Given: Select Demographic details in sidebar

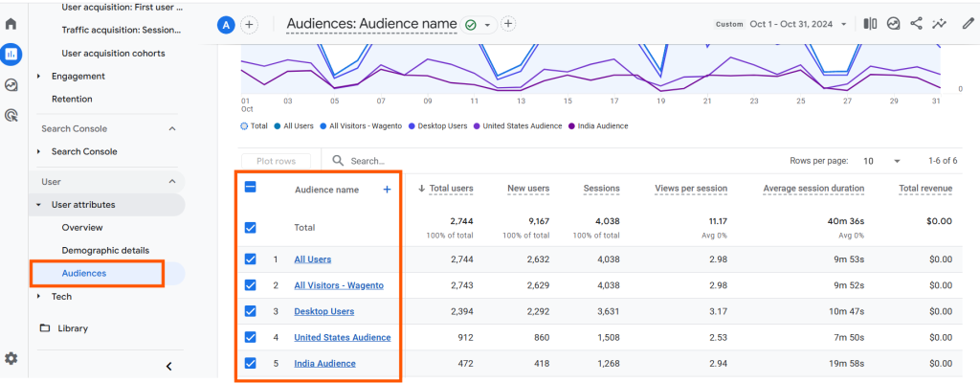Looking at the screenshot, I should click(x=105, y=250).
